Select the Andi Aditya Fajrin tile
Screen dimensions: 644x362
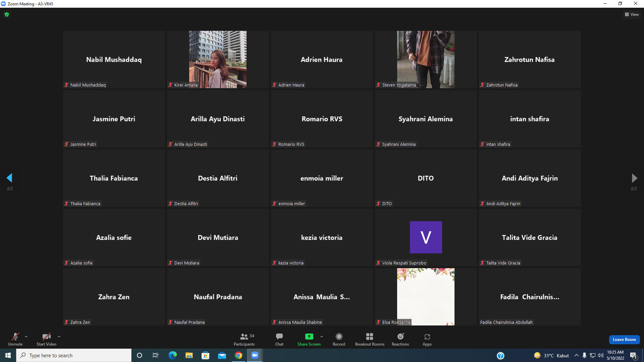click(x=530, y=178)
